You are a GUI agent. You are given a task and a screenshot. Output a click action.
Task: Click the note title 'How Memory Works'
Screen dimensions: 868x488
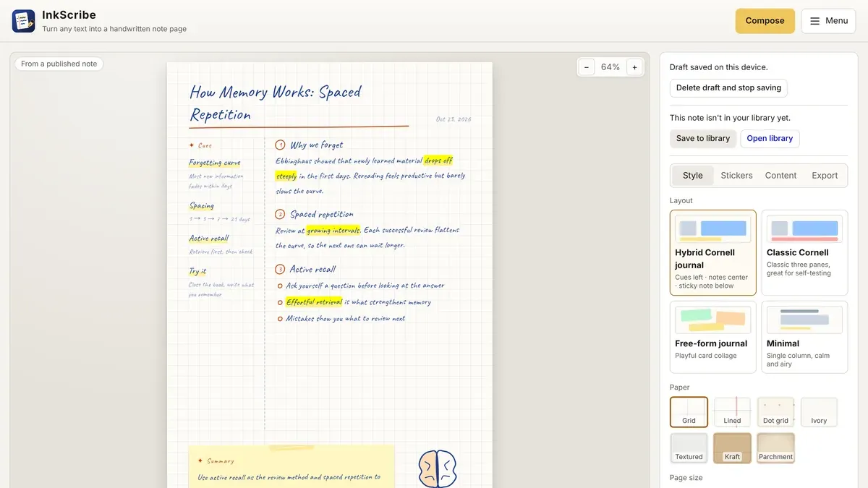(x=275, y=103)
